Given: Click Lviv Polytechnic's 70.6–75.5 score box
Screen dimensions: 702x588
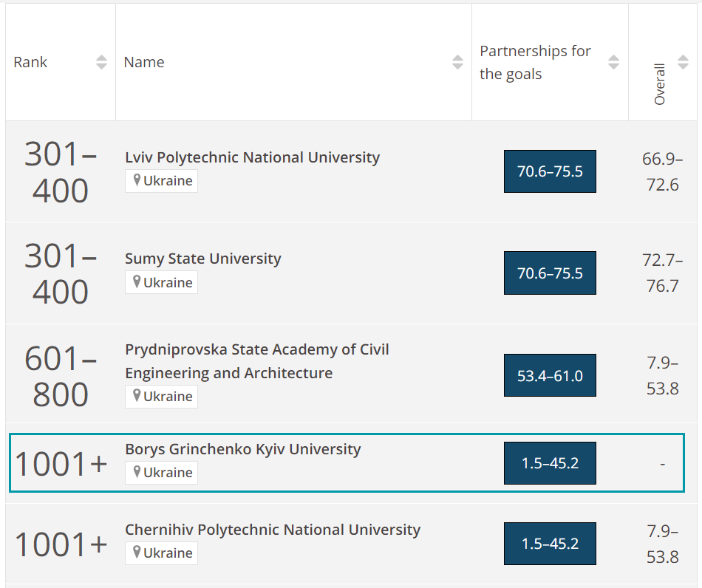Looking at the screenshot, I should 550,171.
